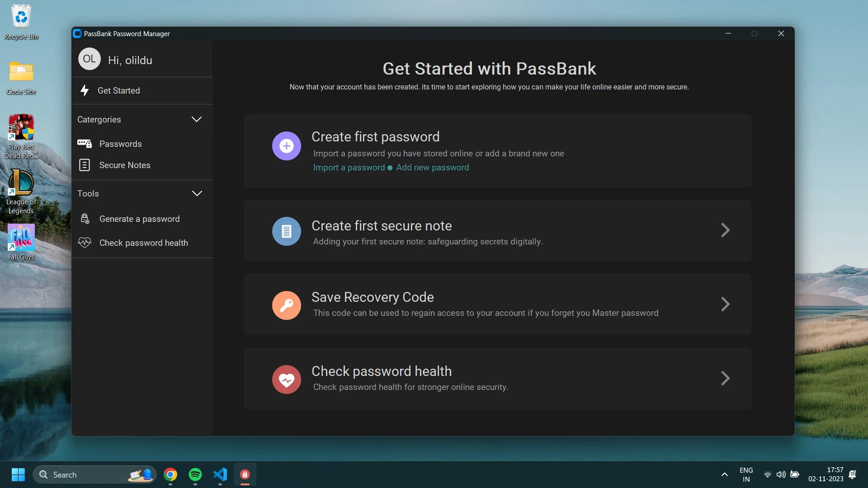Click the purple plus icon for first password

click(x=286, y=146)
